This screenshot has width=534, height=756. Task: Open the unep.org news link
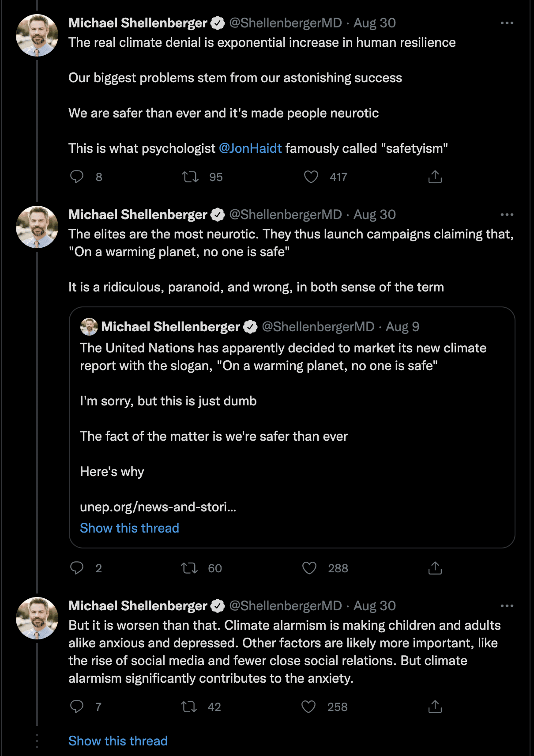[x=157, y=507]
